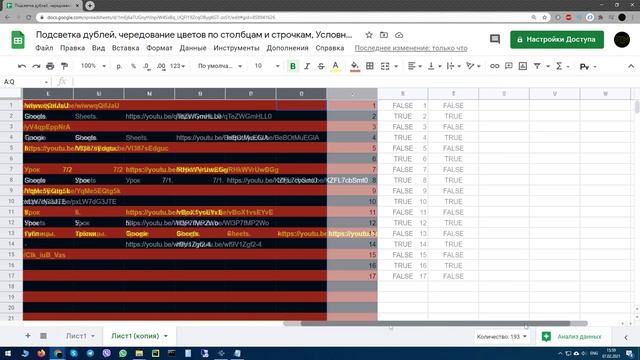640x360 pixels.
Task: Open the Справка menu
Action: click(x=329, y=48)
